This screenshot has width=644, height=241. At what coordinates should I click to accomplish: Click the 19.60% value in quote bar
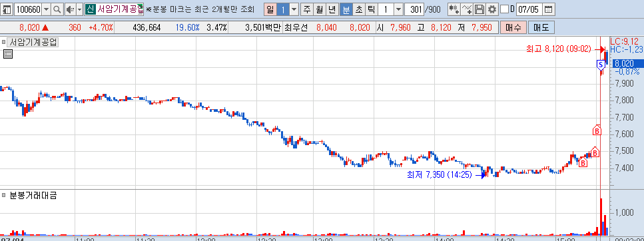[187, 28]
